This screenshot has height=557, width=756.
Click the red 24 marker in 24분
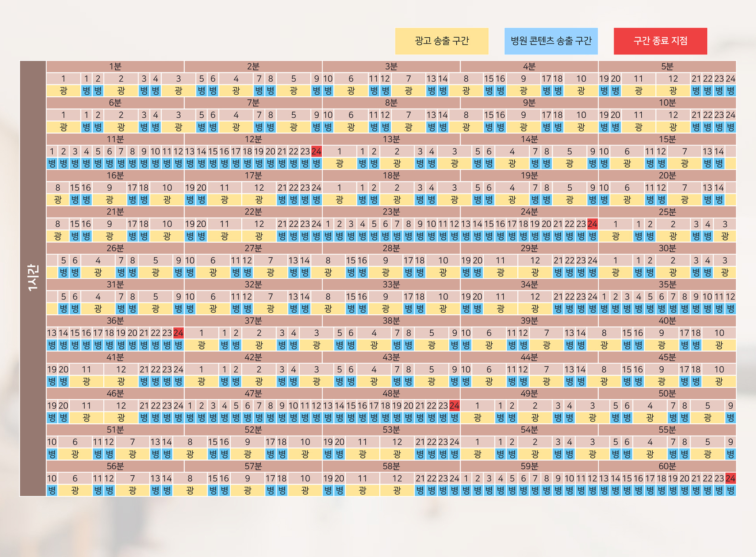point(592,224)
